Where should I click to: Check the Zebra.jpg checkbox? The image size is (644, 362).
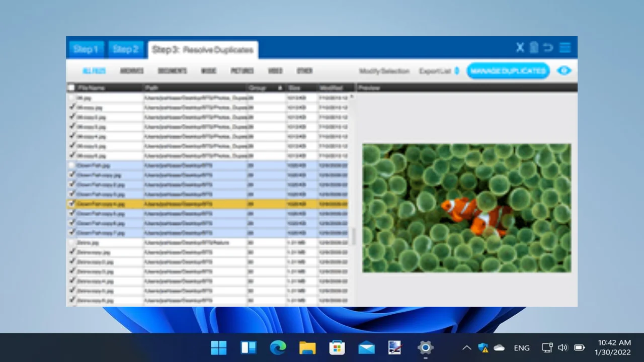click(x=72, y=242)
